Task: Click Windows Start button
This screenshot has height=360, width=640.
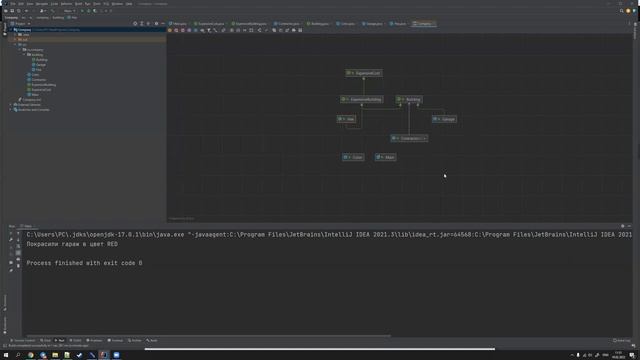Action: pos(6,355)
